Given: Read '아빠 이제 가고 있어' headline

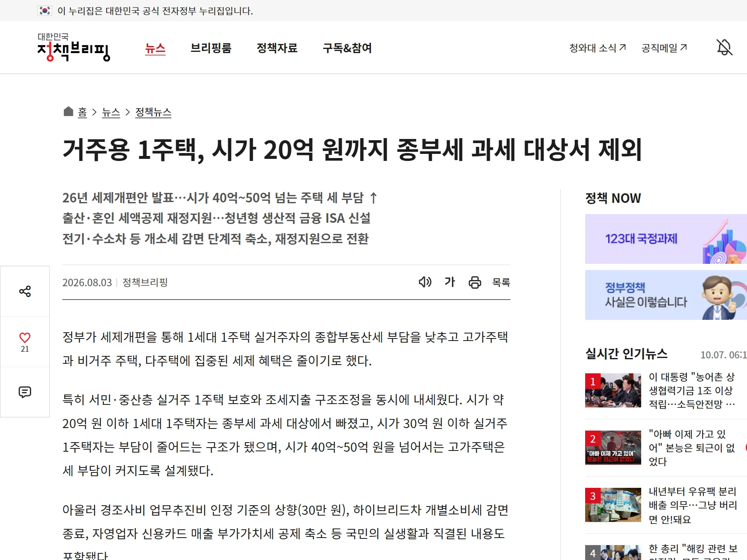Looking at the screenshot, I should point(692,448).
